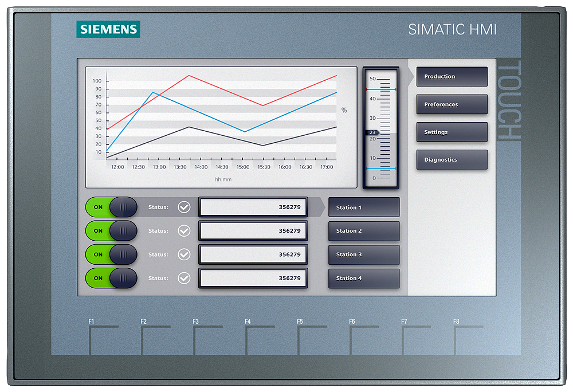
Task: Select the Station 1 button
Action: click(x=363, y=207)
